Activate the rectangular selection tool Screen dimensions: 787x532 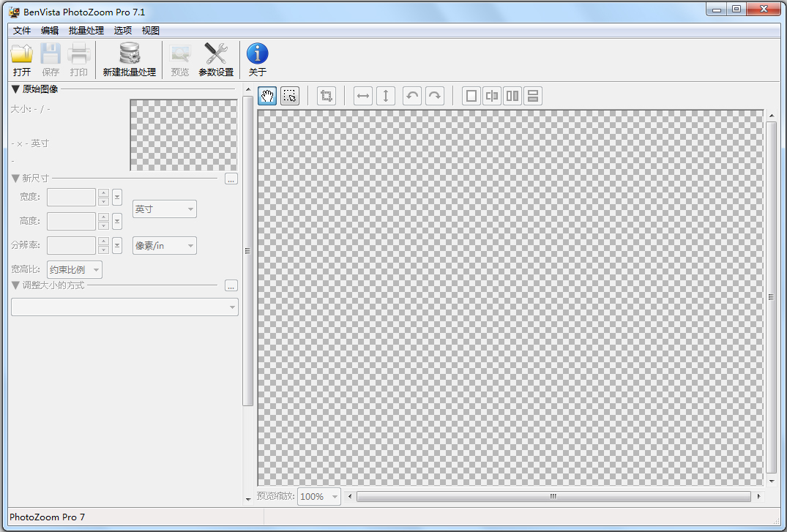(x=290, y=96)
